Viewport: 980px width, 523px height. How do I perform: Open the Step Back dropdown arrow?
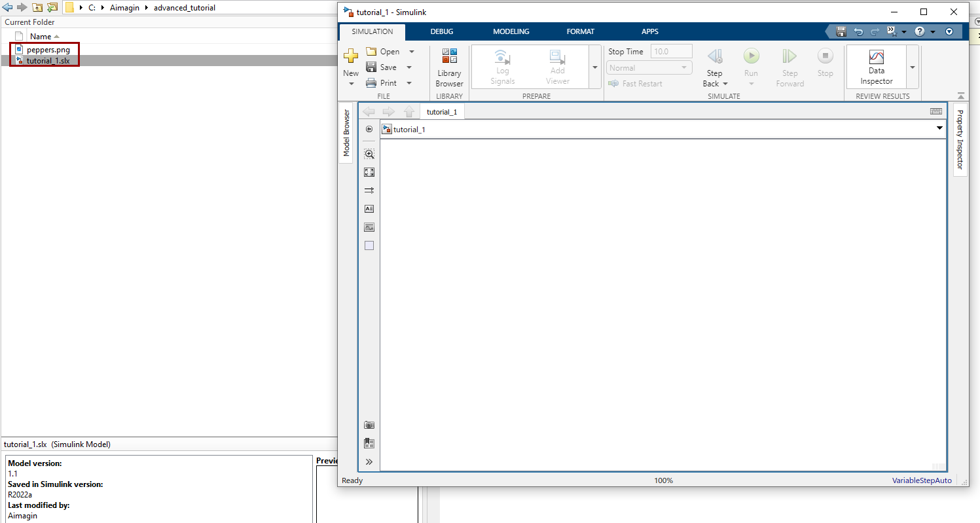725,84
